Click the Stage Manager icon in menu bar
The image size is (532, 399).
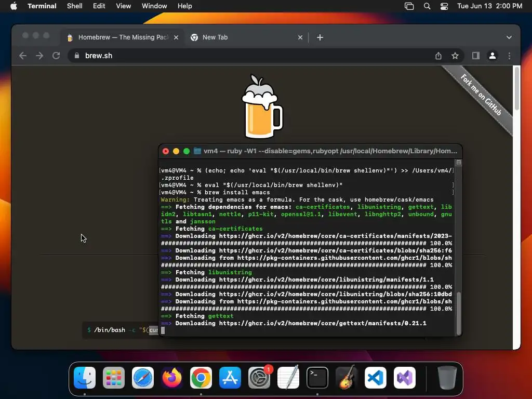(x=409, y=6)
